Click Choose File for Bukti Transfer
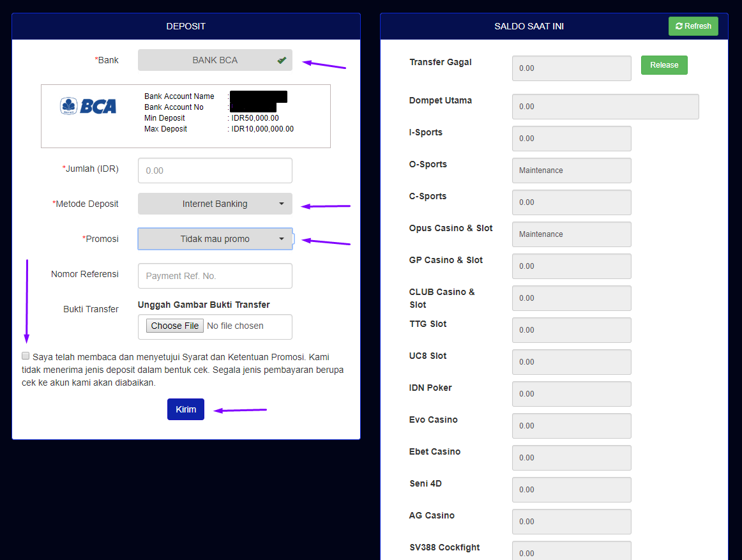 pos(175,326)
